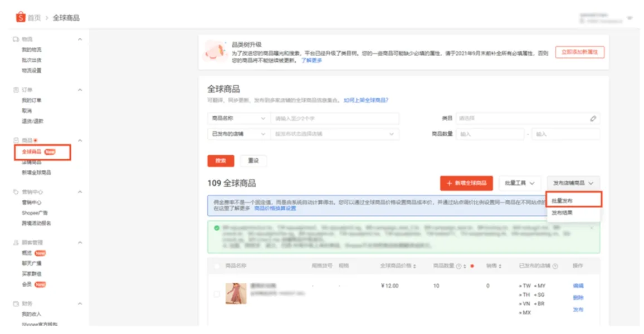Click the pencil icon in the 类目 field
Image resolution: width=644 pixels, height=334 pixels.
point(593,118)
